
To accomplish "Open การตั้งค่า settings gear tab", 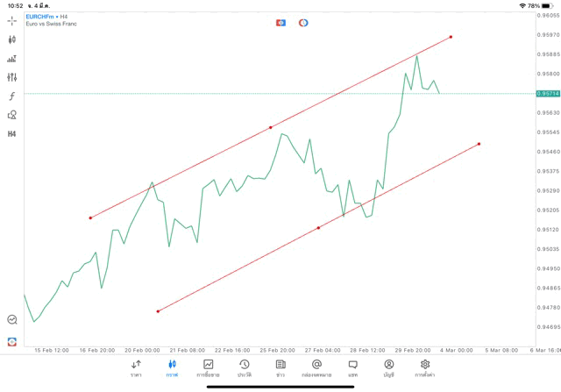I will click(425, 368).
